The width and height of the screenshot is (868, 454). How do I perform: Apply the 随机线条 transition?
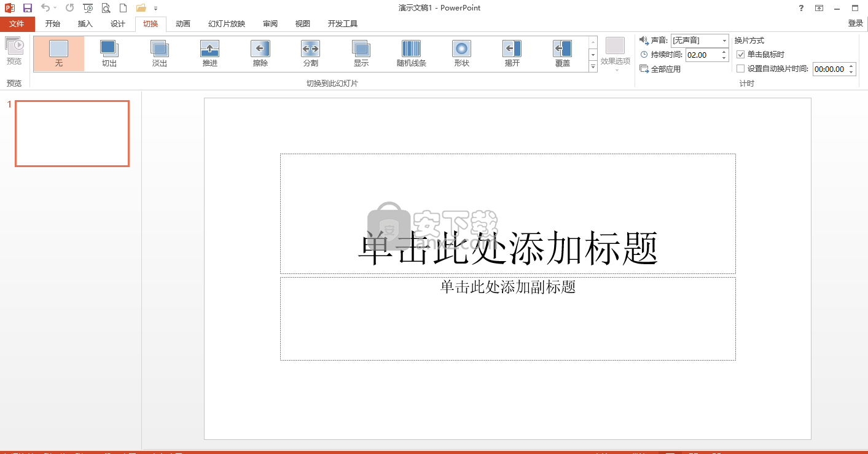412,54
